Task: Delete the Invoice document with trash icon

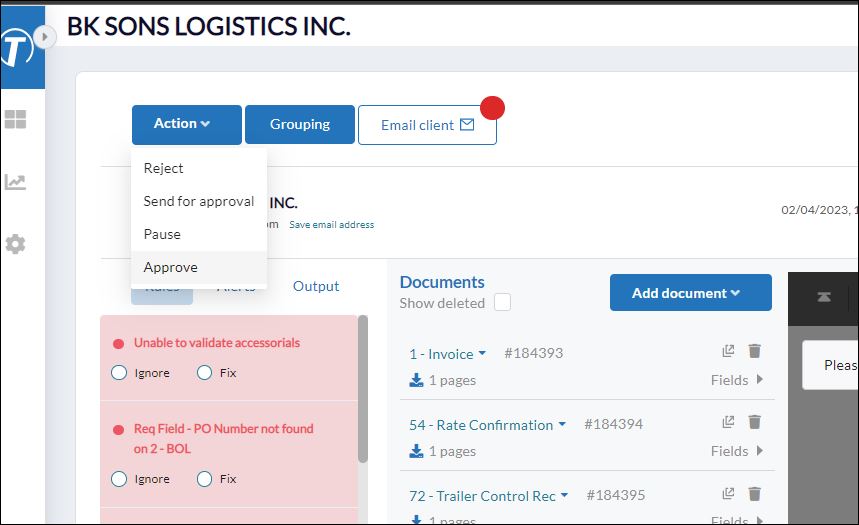Action: 755,351
